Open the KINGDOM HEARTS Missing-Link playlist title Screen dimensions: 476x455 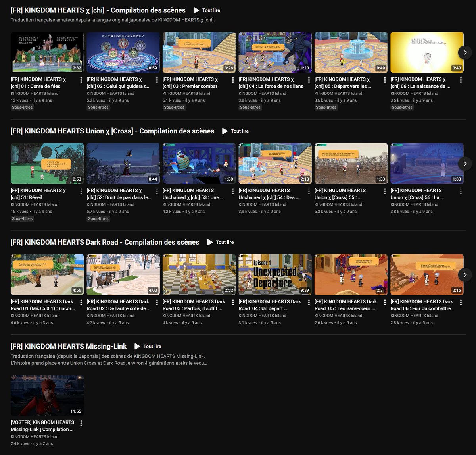coord(69,346)
